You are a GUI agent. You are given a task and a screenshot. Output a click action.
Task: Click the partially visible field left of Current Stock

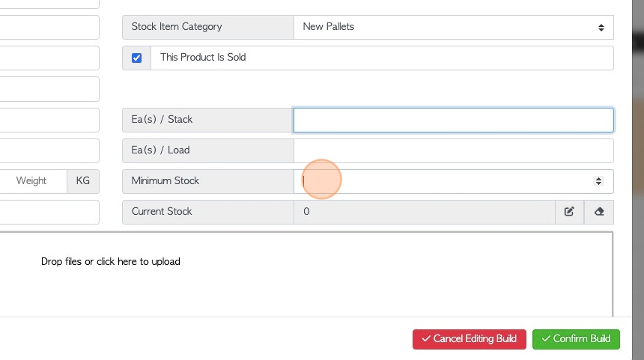49,212
